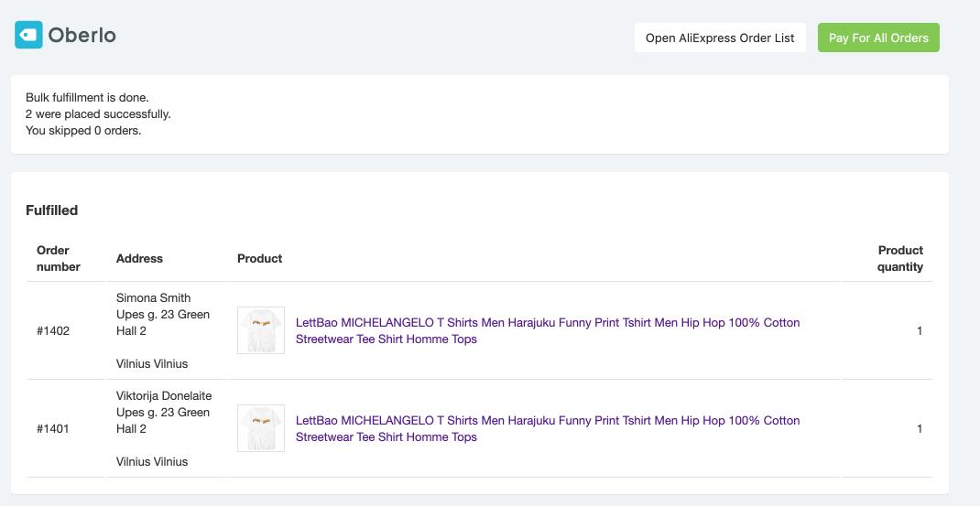This screenshot has height=506, width=980.
Task: Open the LettBao product link in order #1401
Action: click(x=547, y=428)
